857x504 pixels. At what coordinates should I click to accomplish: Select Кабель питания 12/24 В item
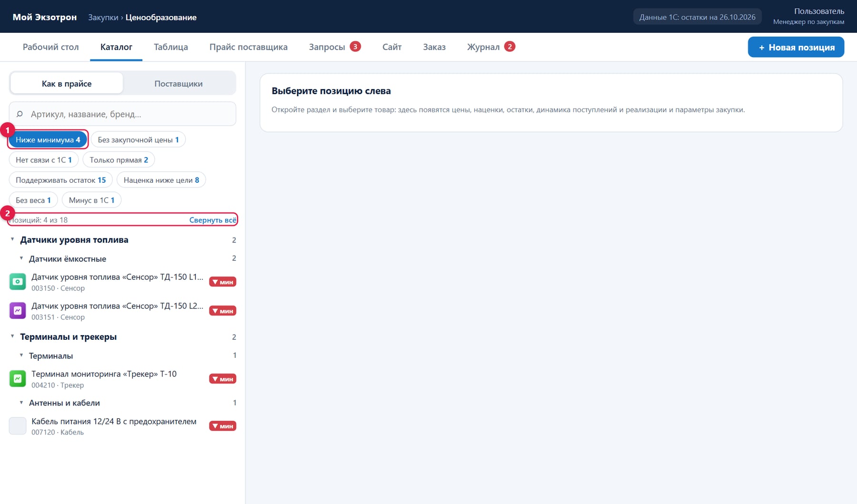pos(123,426)
